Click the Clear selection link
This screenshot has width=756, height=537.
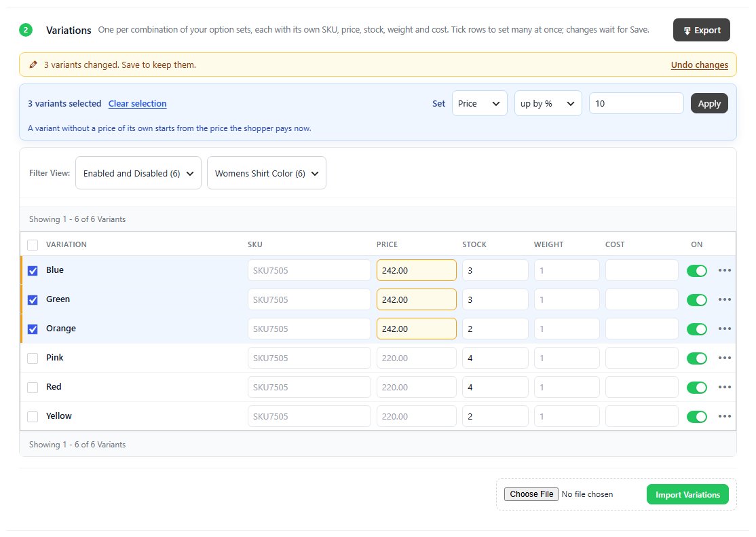pos(137,103)
